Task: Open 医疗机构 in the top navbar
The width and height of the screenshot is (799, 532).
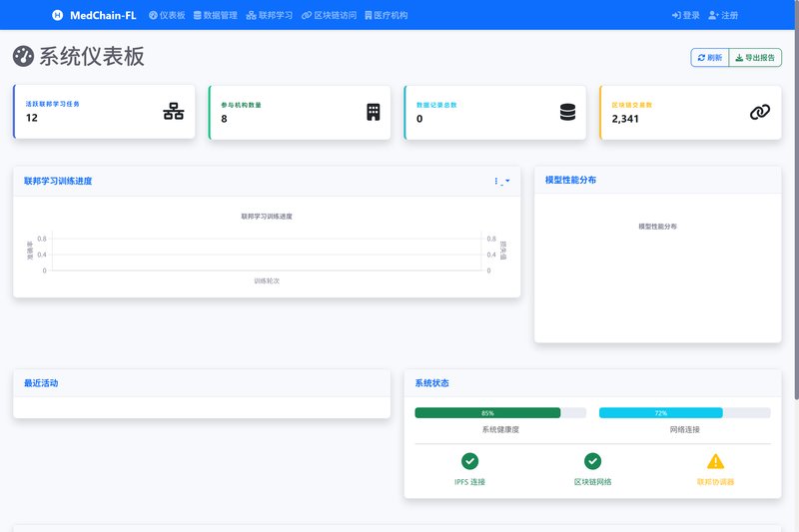Action: click(386, 15)
